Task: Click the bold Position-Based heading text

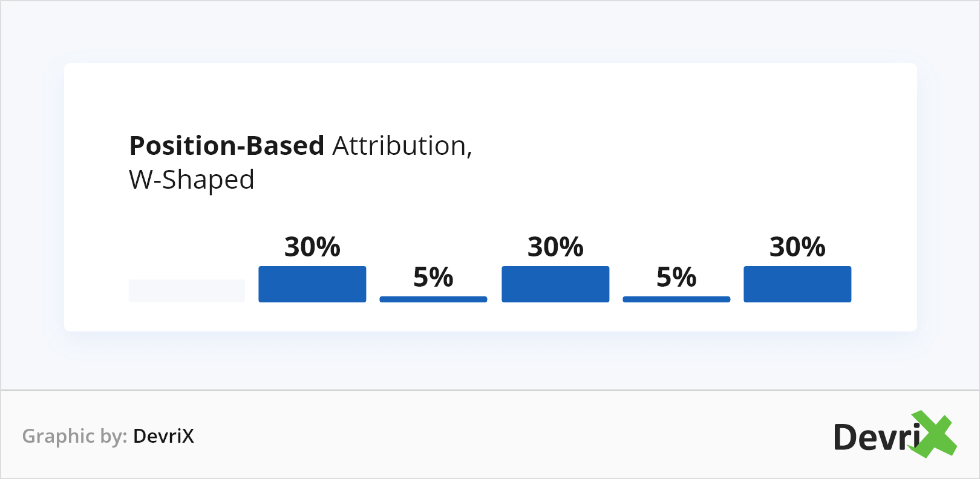Action: (x=227, y=146)
